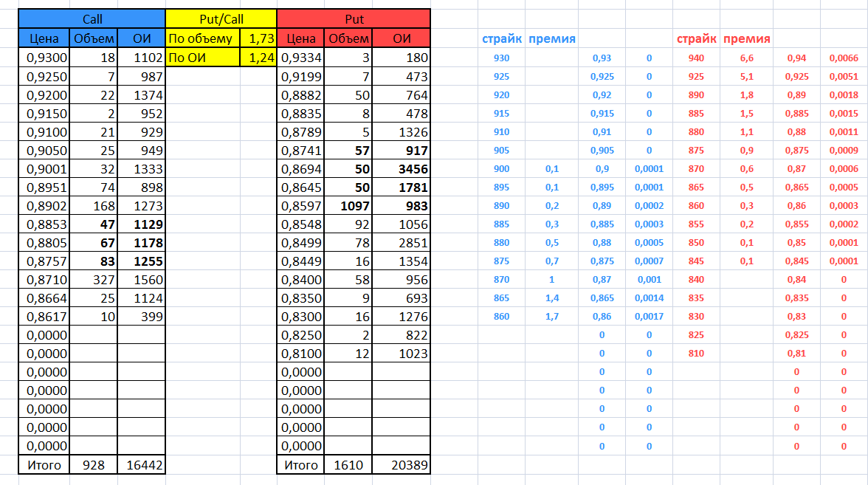
Task: Select Call volume cell 168
Action: (94, 206)
